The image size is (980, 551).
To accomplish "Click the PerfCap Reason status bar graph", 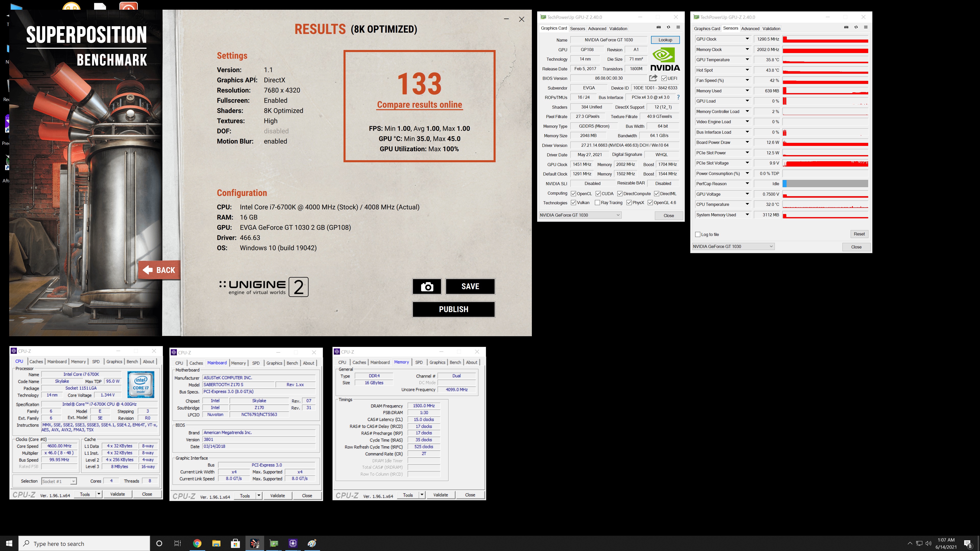I will coord(825,184).
